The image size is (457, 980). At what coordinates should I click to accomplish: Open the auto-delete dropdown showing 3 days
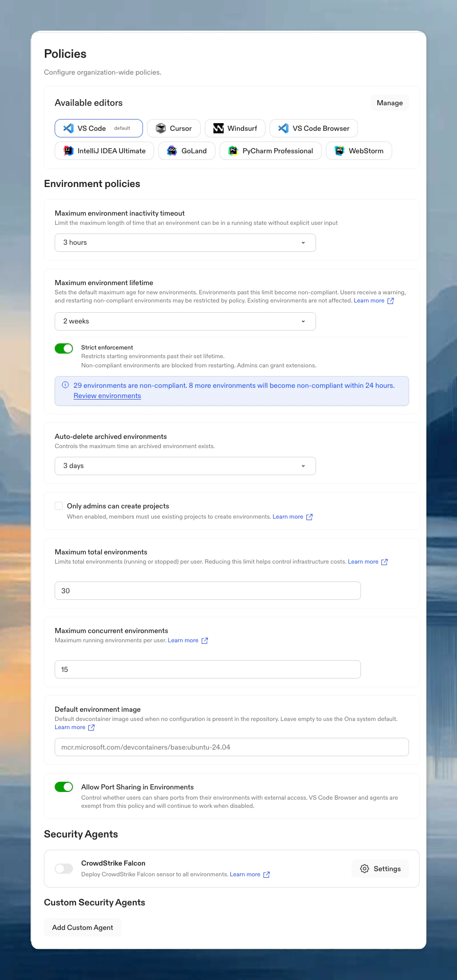(185, 466)
